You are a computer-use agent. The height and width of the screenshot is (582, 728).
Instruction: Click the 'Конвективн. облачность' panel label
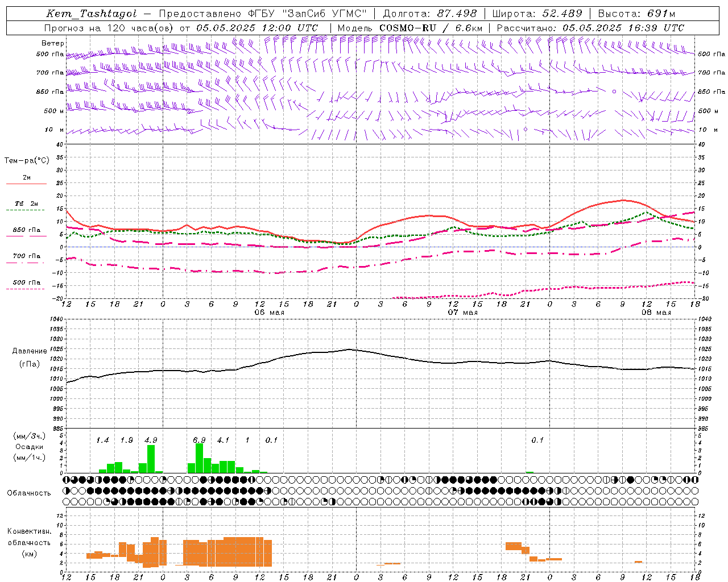click(x=29, y=537)
